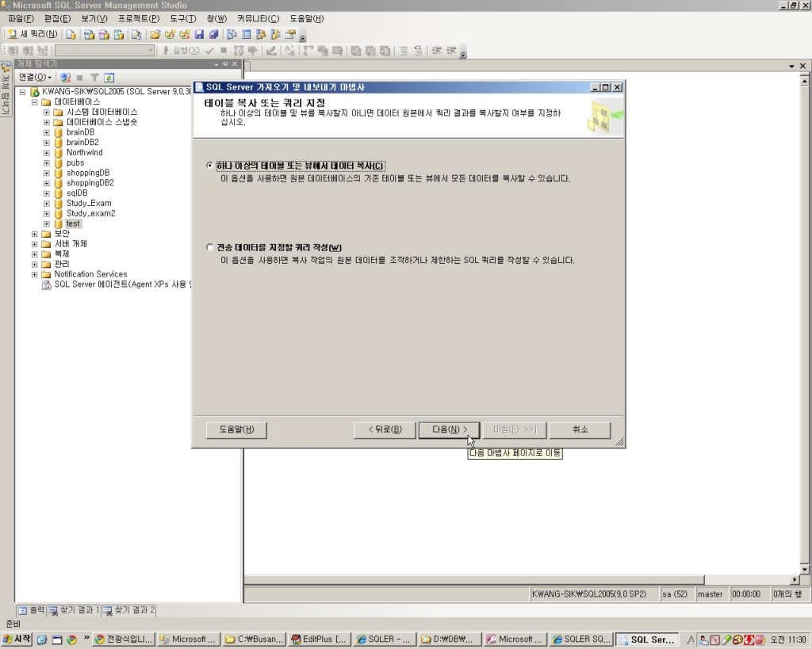
Task: Open the 파일(F) File menu
Action: [x=21, y=19]
